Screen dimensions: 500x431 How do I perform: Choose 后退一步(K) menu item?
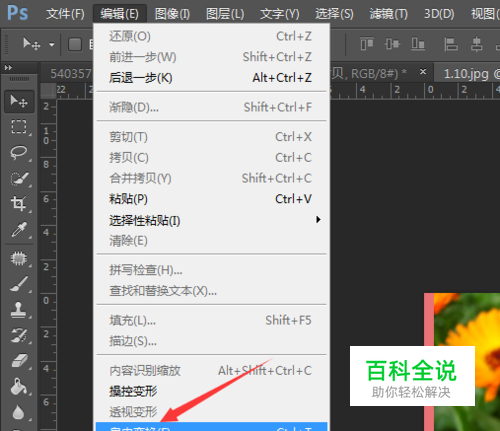(x=211, y=78)
